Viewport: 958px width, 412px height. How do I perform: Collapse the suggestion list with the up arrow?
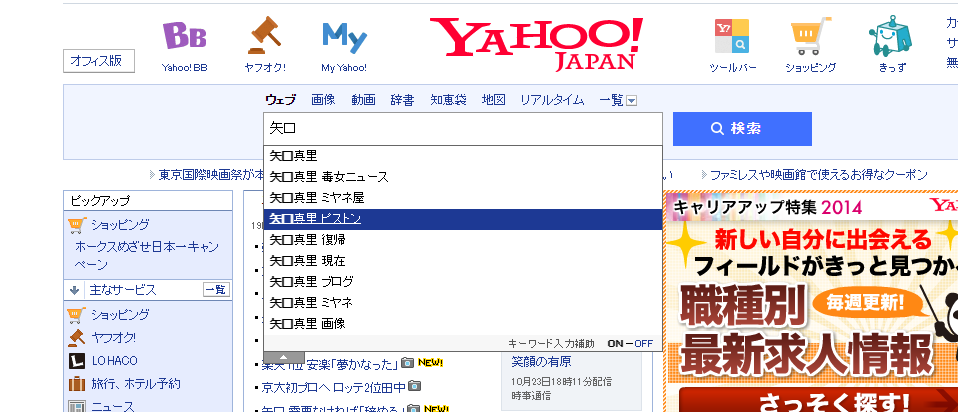click(x=283, y=357)
